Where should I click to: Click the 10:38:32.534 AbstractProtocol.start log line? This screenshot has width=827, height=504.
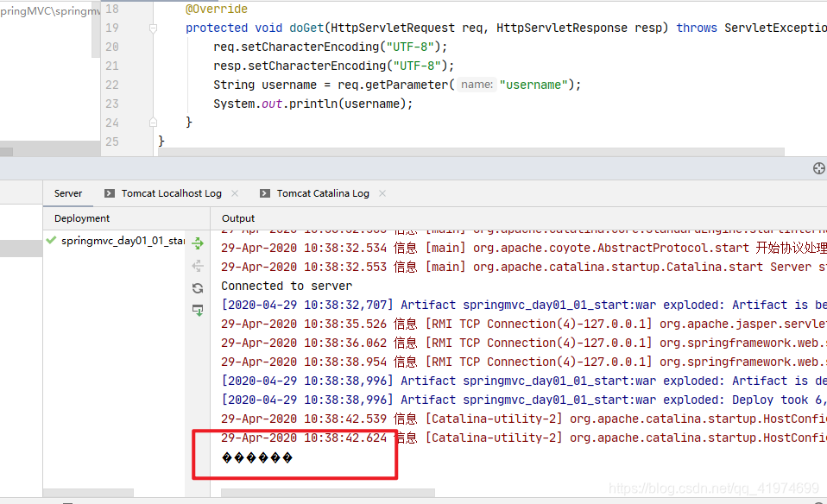[x=524, y=248]
